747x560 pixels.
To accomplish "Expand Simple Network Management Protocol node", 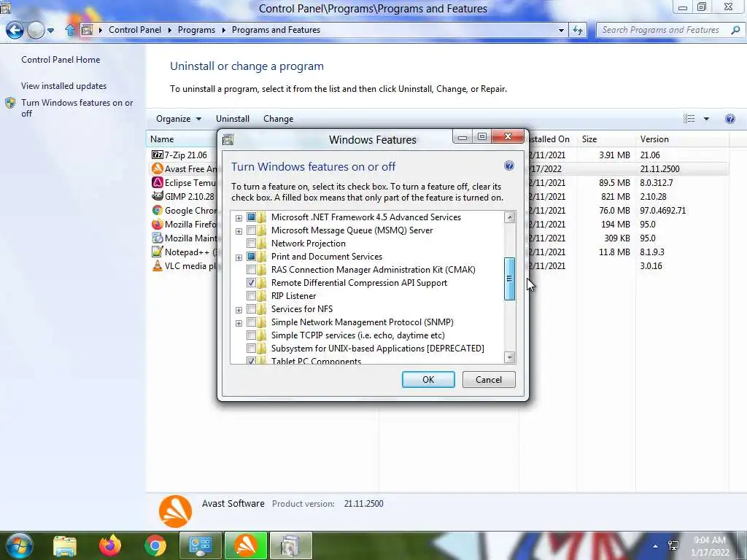I will click(x=239, y=323).
